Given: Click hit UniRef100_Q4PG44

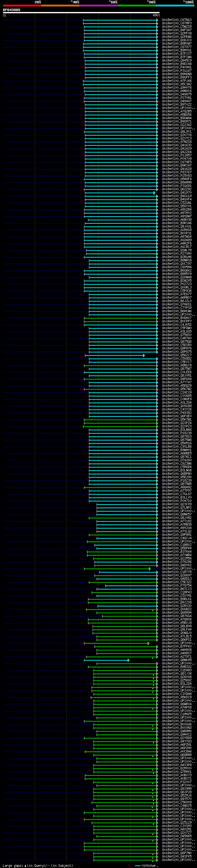Looking at the screenshot, I should pos(177,379).
